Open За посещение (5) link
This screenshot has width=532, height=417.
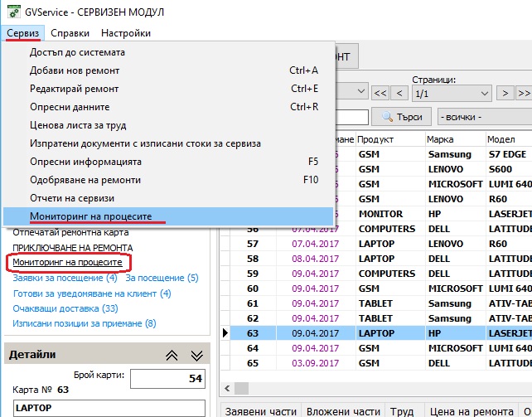(162, 278)
